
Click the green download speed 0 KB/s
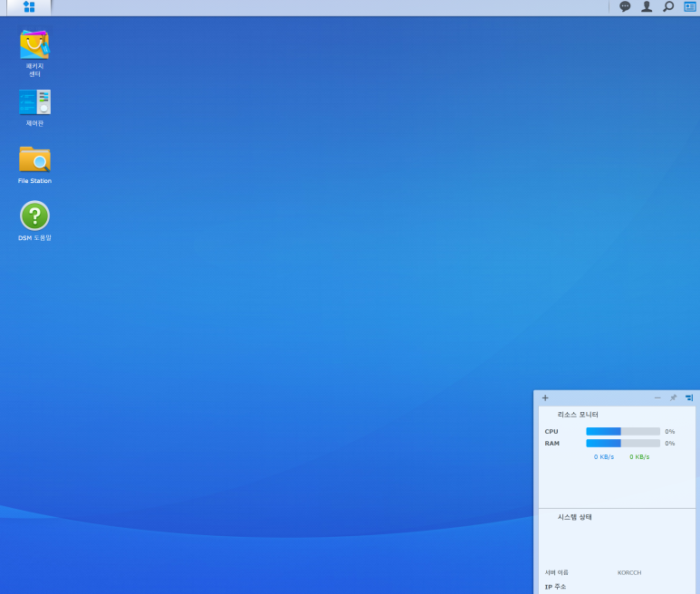coord(639,457)
